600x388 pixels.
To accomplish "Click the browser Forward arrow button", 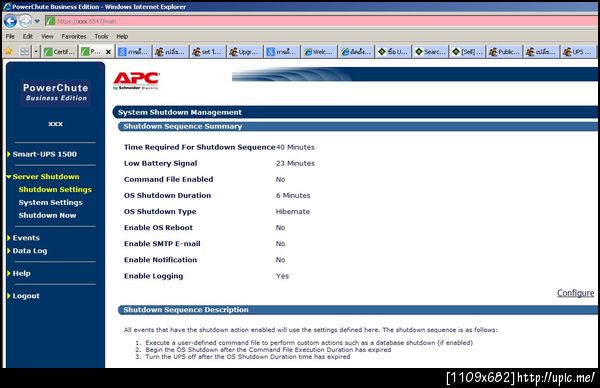I will coord(25,21).
